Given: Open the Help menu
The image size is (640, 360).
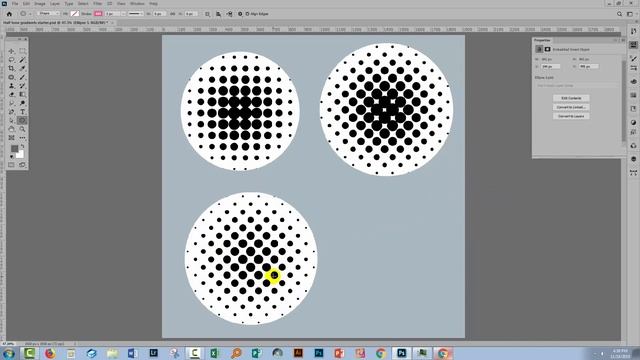Looking at the screenshot, I should 153,4.
